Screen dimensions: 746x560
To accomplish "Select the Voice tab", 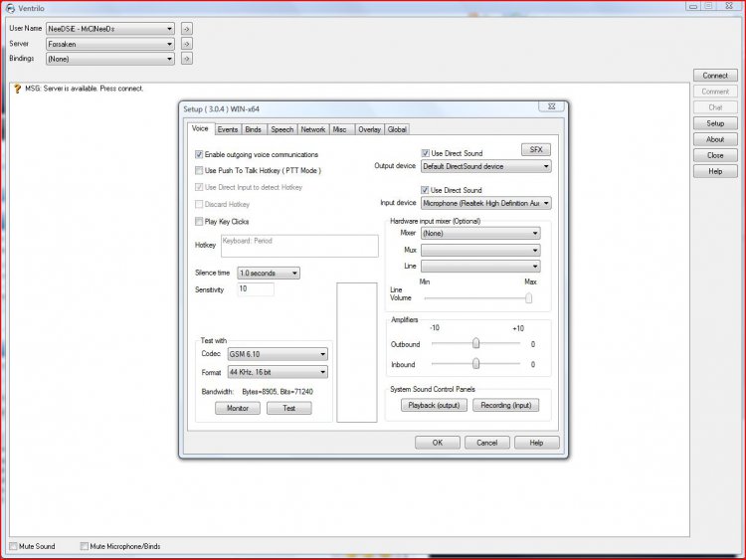I will [200, 128].
